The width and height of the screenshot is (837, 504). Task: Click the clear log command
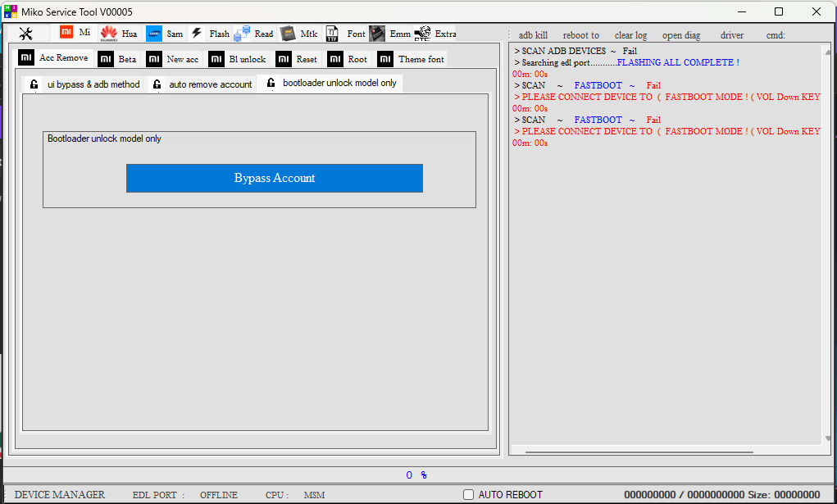[x=630, y=34]
